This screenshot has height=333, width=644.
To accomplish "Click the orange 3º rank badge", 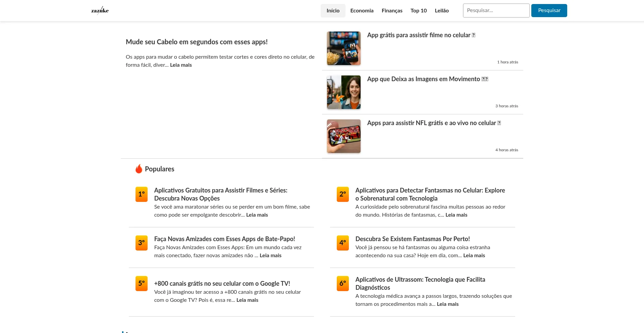I will 141,243.
